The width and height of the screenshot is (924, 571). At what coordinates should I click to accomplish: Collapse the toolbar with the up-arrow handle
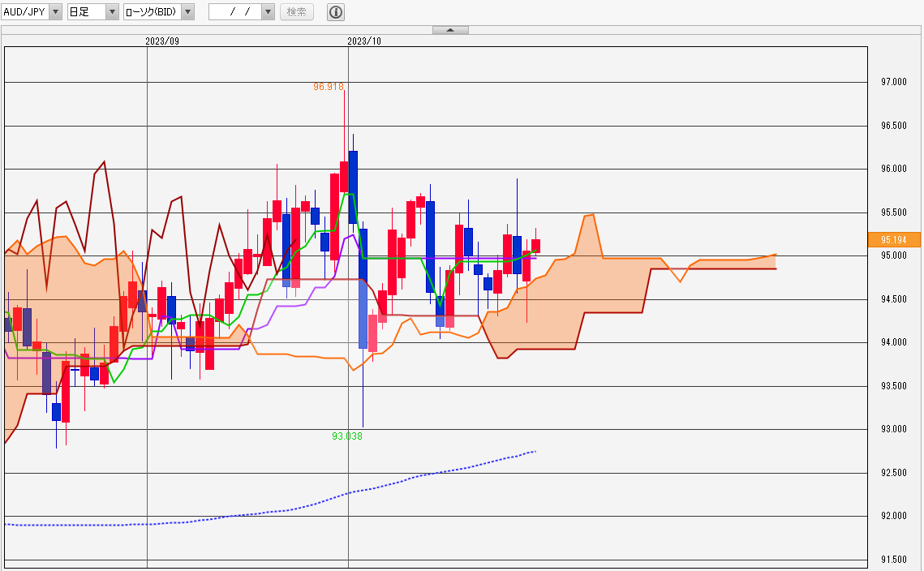point(450,29)
